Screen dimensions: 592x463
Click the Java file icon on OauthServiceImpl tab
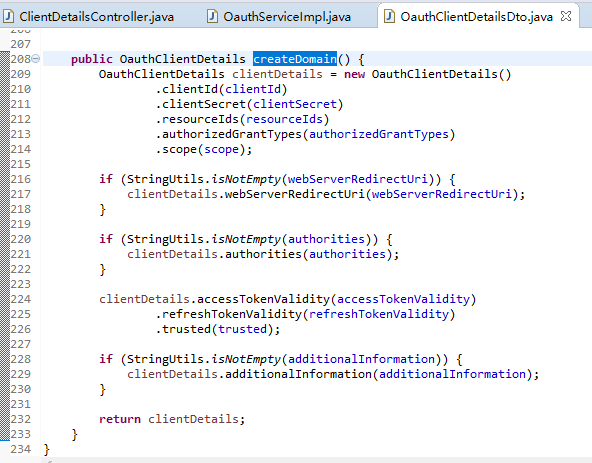pos(213,17)
